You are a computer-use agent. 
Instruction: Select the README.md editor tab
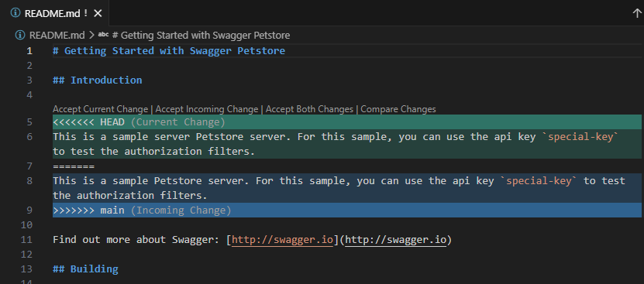(54, 13)
